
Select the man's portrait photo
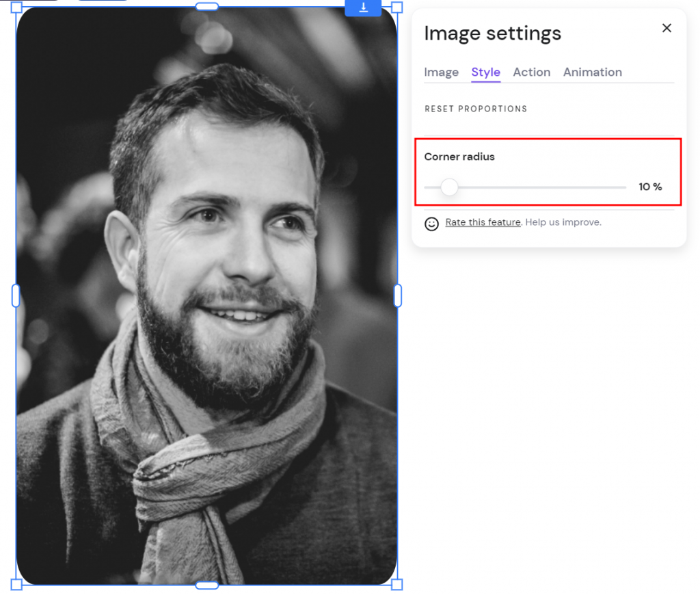click(205, 294)
